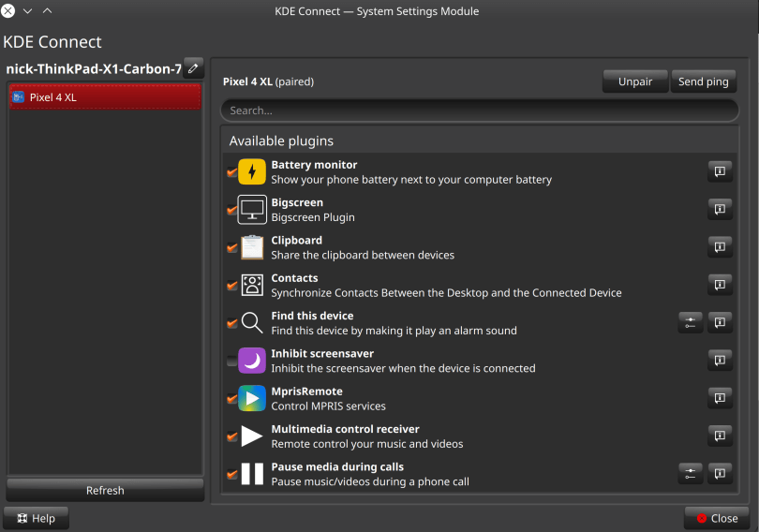Click the KDE Connect page heading
This screenshot has width=759, height=532.
point(52,42)
